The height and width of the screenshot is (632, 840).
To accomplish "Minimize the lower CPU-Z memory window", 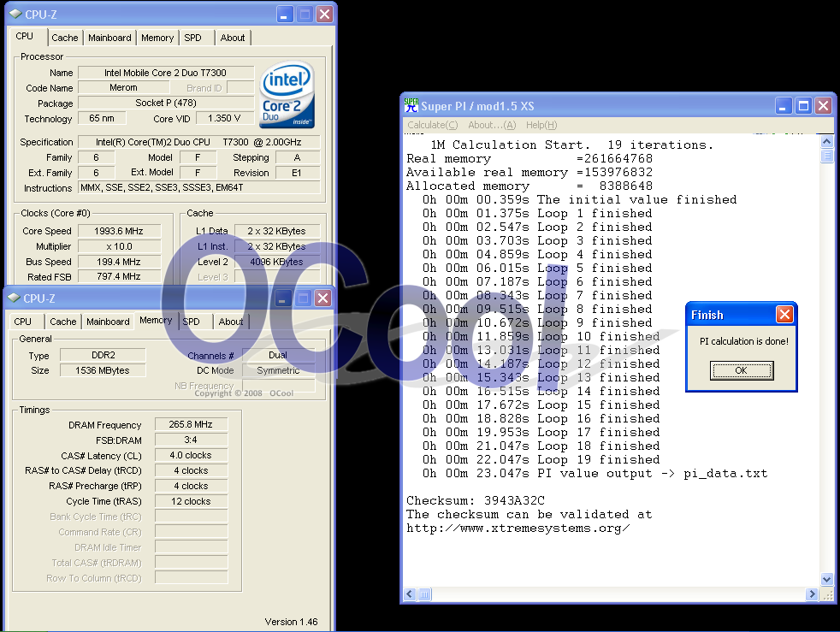I will [x=283, y=298].
